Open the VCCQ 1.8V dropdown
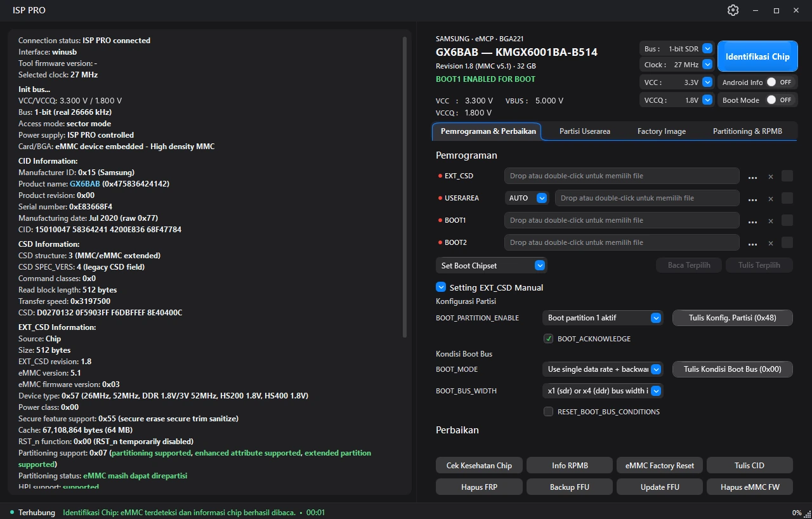Viewport: 812px width, 519px height. [677, 100]
